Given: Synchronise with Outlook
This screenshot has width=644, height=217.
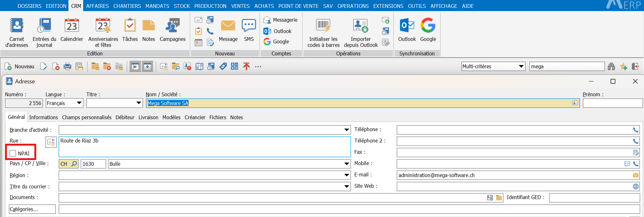Looking at the screenshot, I should (407, 30).
